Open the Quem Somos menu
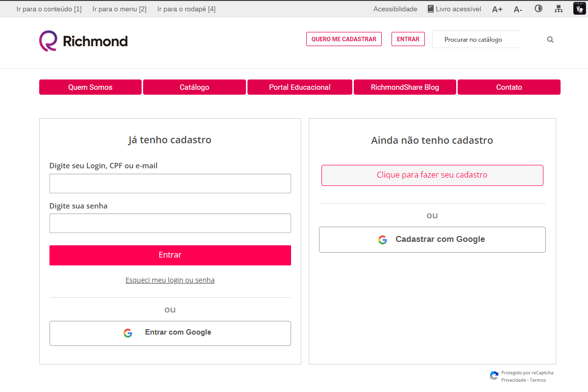This screenshot has width=588, height=392. 90,87
